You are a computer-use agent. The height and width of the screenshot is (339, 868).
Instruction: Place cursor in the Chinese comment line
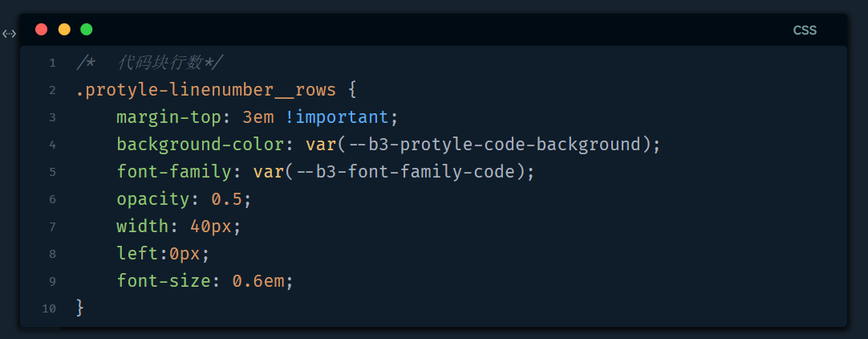pyautogui.click(x=168, y=63)
